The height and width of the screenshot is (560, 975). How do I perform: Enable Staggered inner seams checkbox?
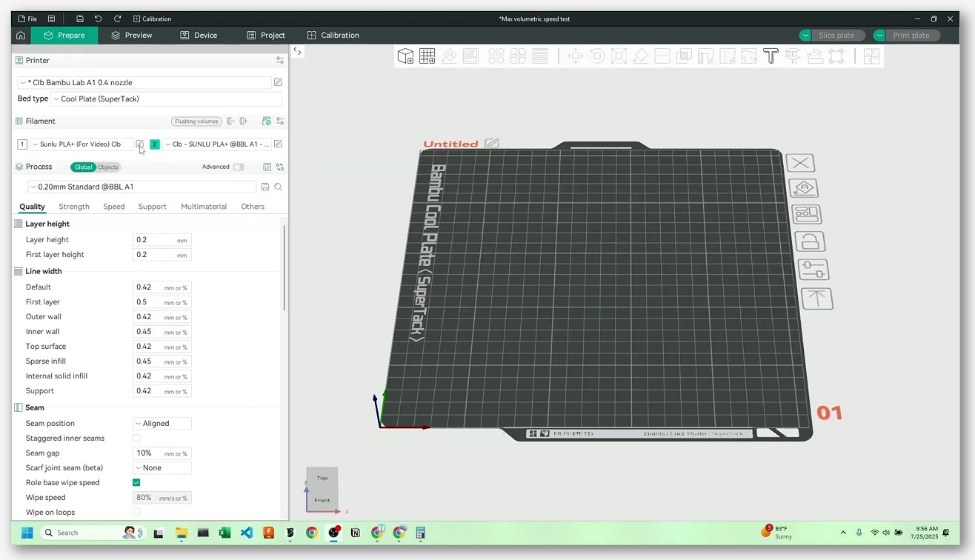[136, 439]
